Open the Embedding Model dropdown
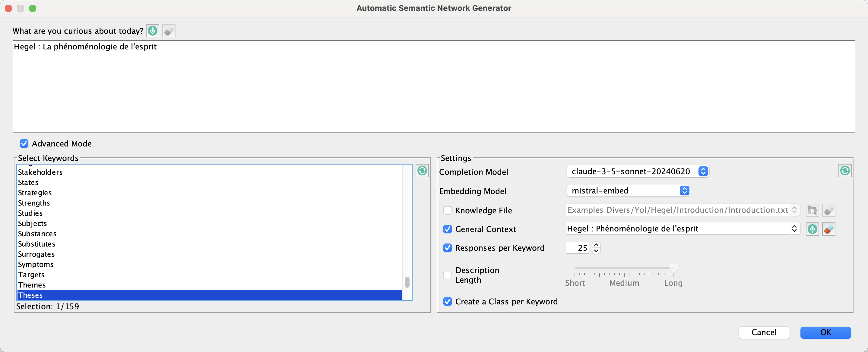The width and height of the screenshot is (868, 352). 628,191
